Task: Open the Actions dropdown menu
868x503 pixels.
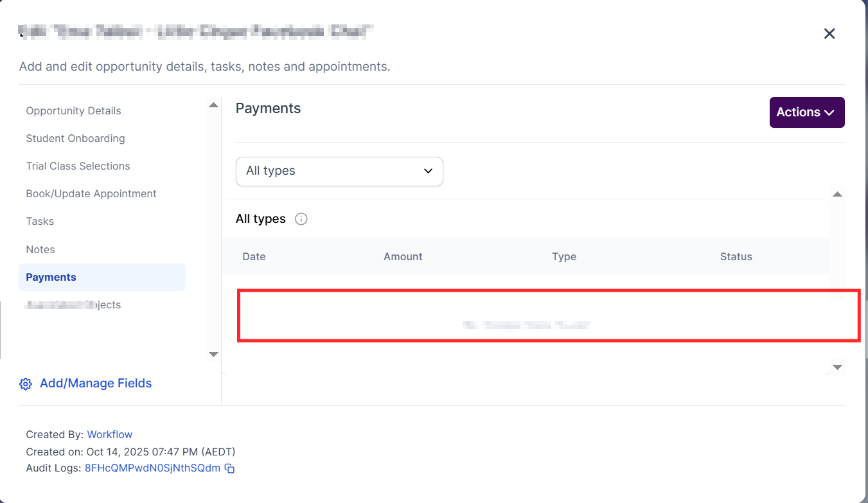Action: pyautogui.click(x=806, y=112)
